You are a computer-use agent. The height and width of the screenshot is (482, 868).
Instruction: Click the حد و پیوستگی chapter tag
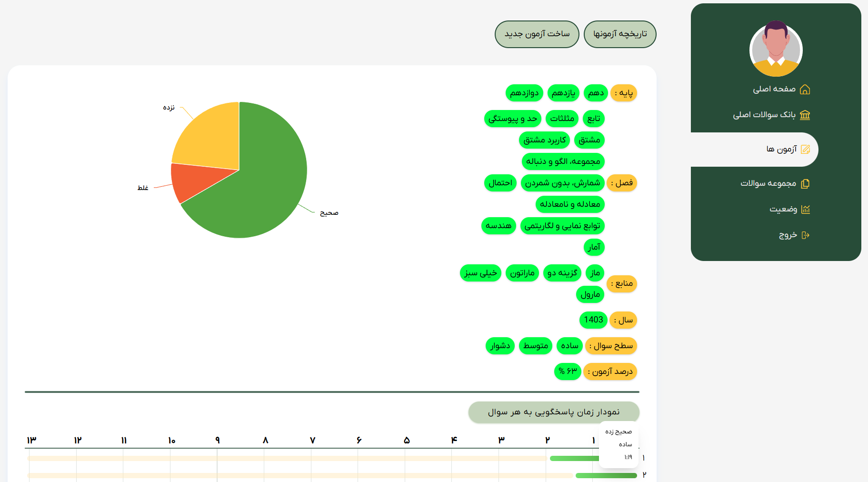(x=512, y=119)
